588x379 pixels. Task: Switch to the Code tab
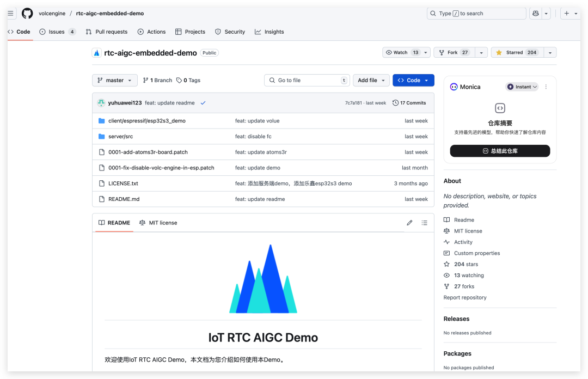[19, 32]
